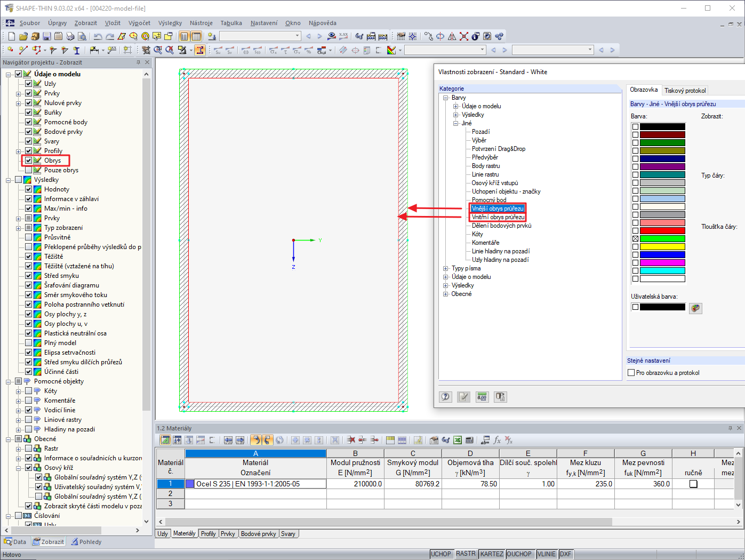Click the red X delete tool icon
745x560 pixels.
pos(464,36)
